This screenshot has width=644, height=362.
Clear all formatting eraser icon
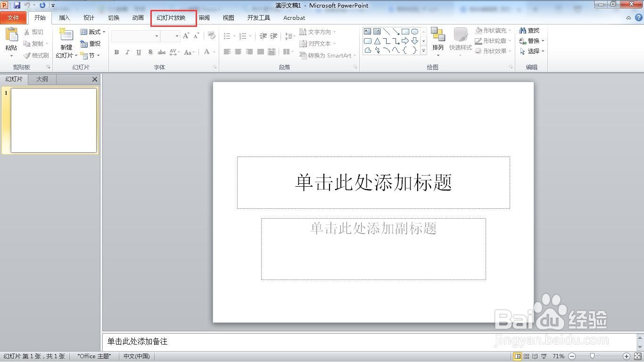[212, 36]
